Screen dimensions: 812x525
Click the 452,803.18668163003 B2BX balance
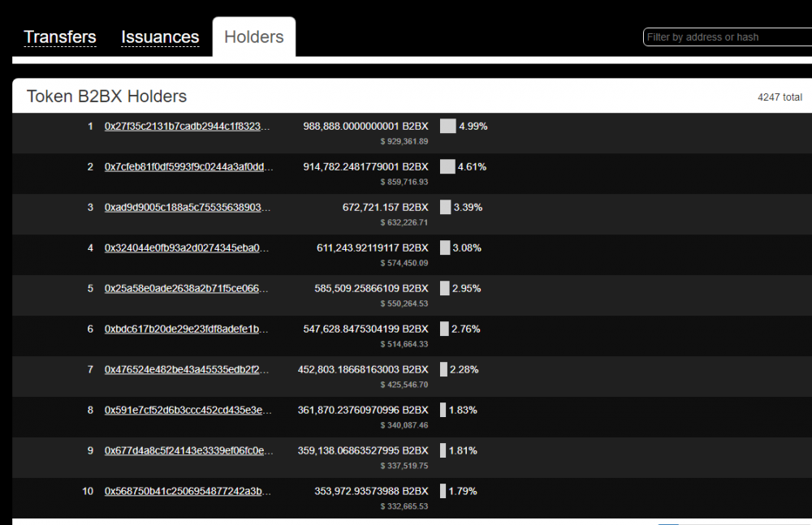(x=363, y=369)
